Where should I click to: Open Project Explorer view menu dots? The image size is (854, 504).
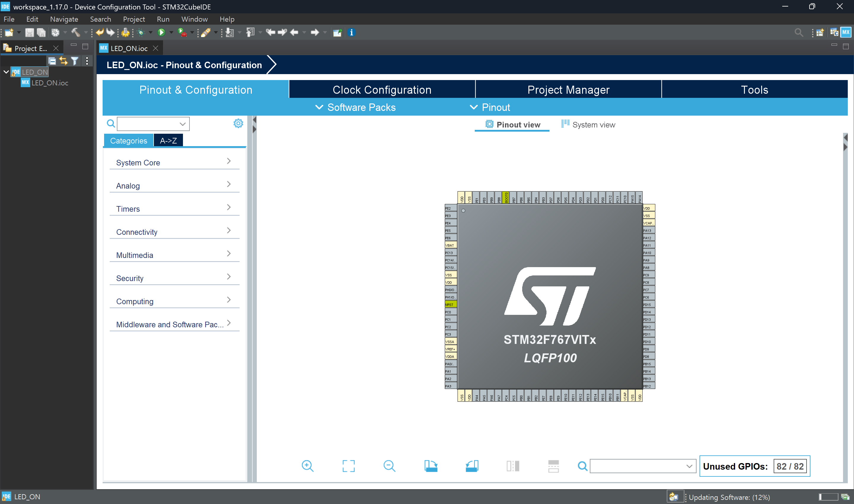(87, 61)
